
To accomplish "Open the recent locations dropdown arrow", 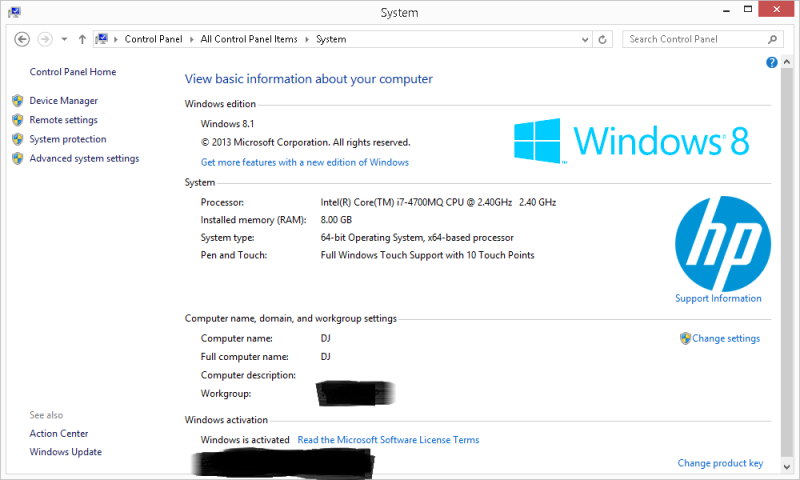I will (x=64, y=39).
